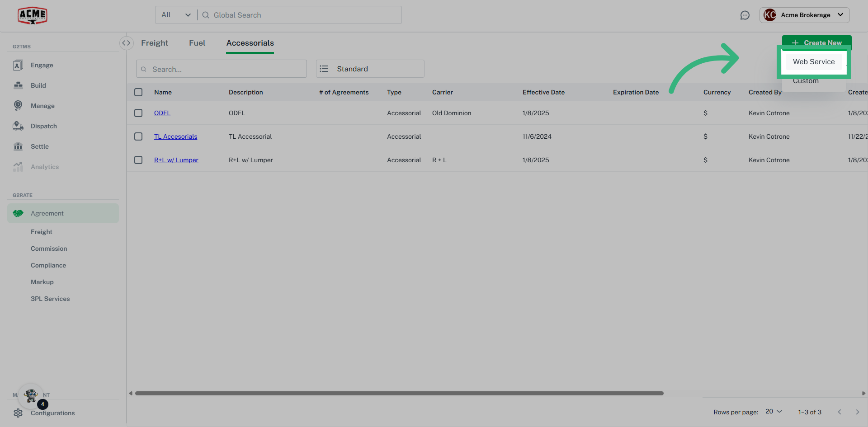Click the Configurations gear icon

(18, 413)
